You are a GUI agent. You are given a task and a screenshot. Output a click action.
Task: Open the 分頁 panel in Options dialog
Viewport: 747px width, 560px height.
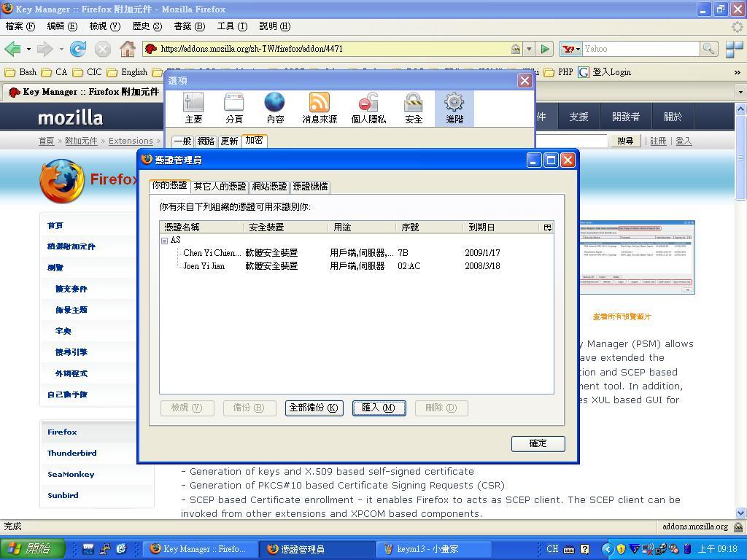pyautogui.click(x=234, y=109)
